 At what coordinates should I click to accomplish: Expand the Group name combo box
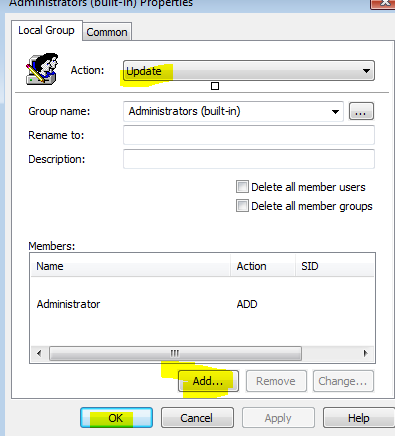click(335, 112)
